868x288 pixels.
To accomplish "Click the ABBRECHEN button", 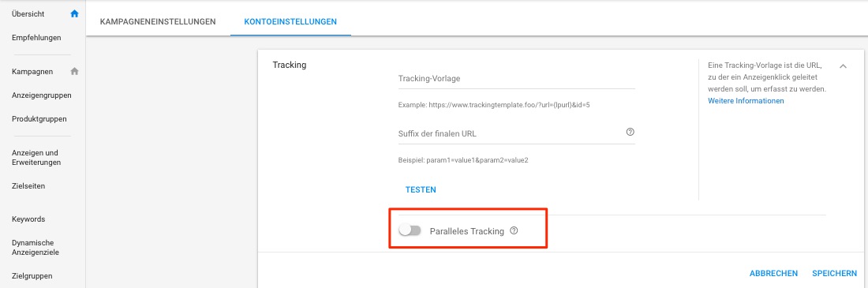I will 773,274.
